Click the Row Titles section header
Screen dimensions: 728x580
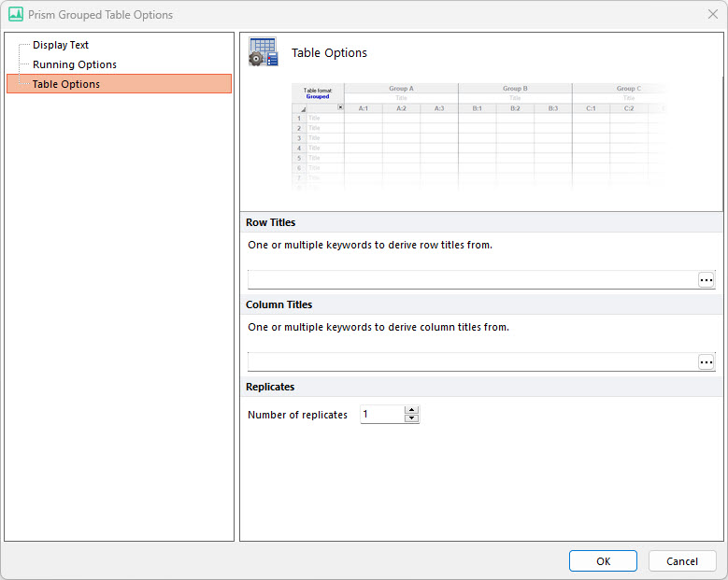click(271, 222)
